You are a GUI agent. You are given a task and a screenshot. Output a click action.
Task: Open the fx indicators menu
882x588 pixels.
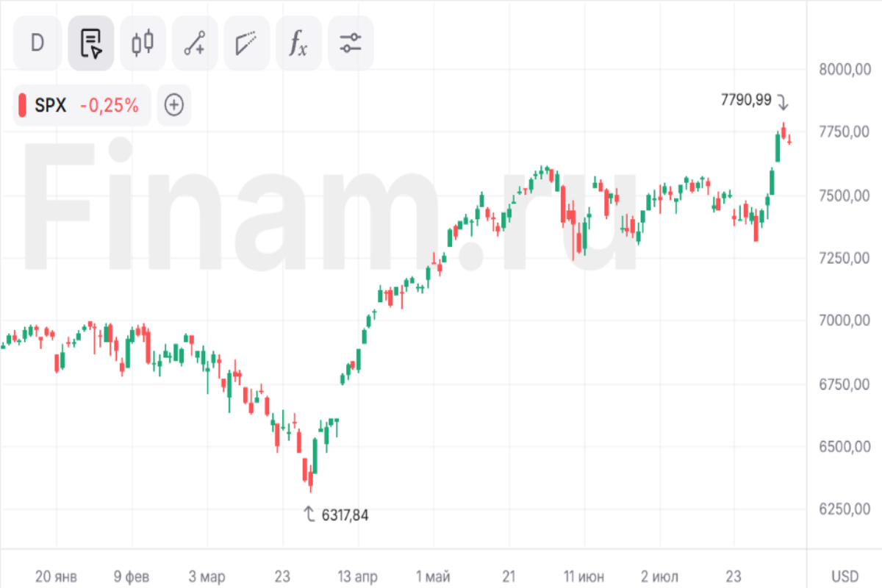[x=298, y=43]
